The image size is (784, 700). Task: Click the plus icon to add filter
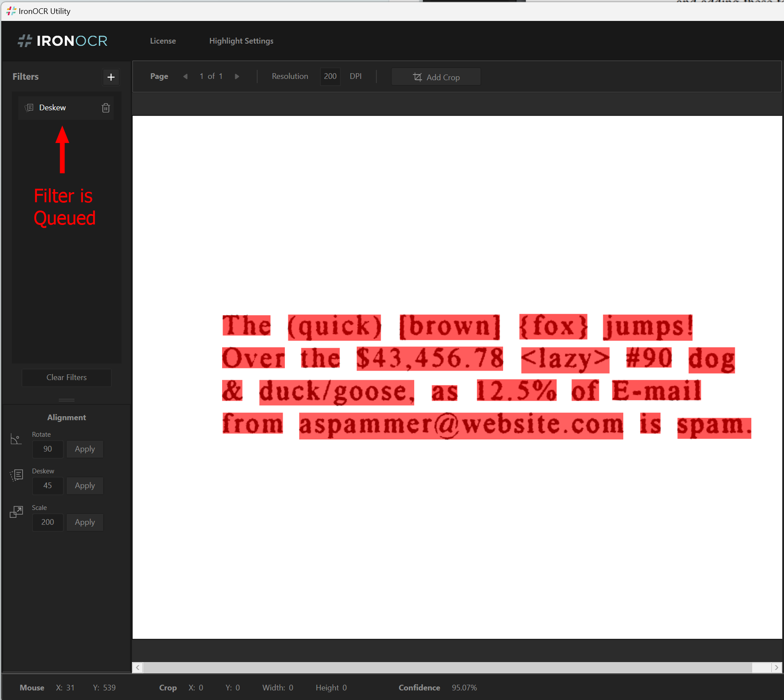pyautogui.click(x=111, y=77)
